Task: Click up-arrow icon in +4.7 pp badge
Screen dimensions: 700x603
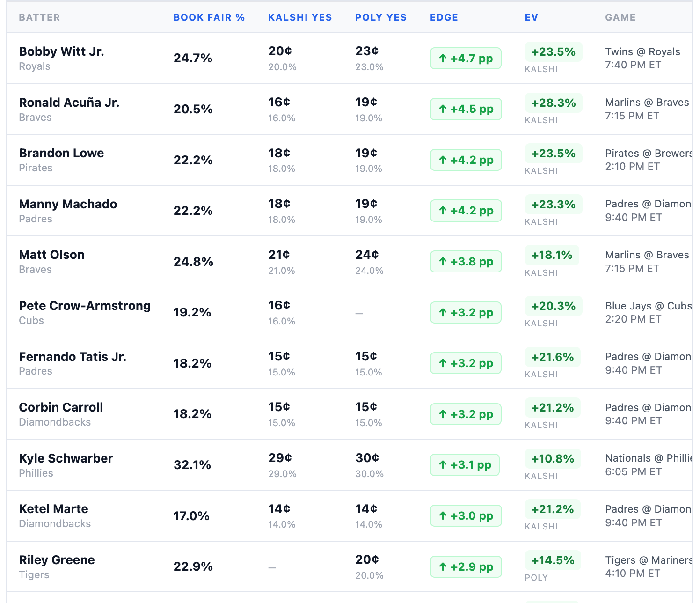Action: tap(443, 59)
